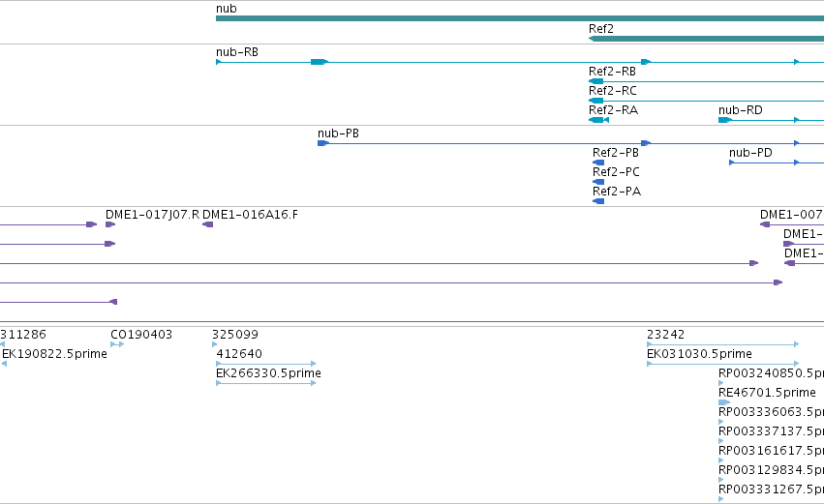
Task: Select the Ref2-PA protein label
Action: pos(617,192)
